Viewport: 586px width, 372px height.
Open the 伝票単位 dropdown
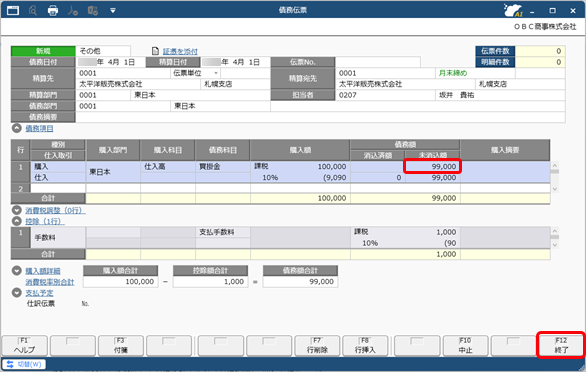click(216, 73)
